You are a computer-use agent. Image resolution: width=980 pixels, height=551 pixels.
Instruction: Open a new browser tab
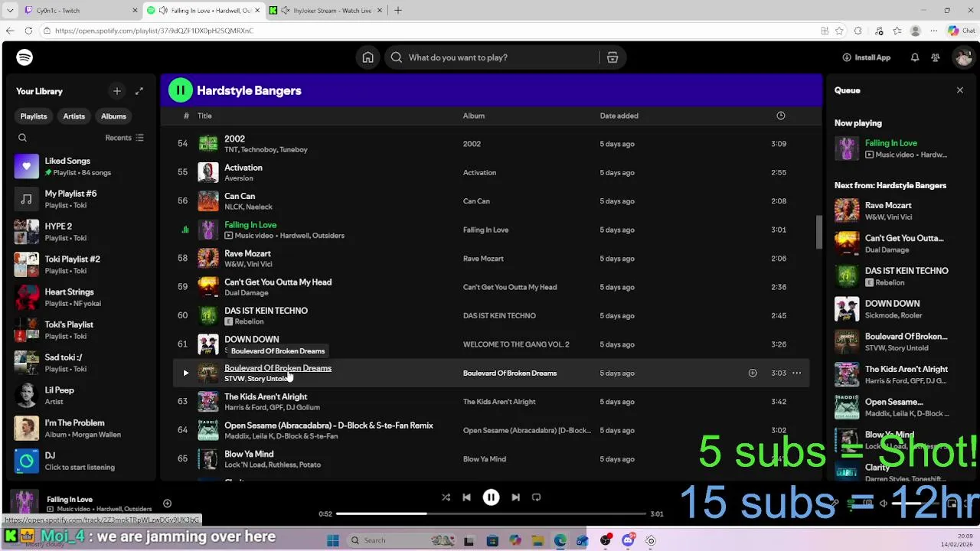point(398,10)
